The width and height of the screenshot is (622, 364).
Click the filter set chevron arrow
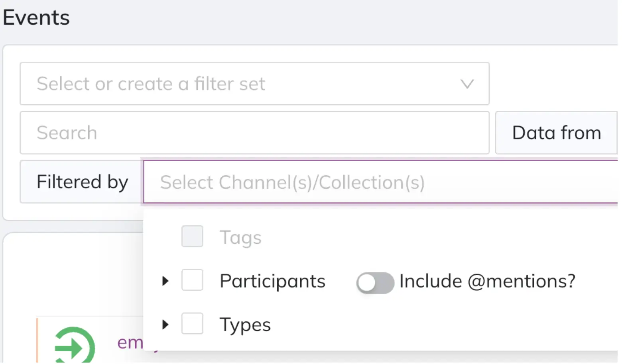coord(467,84)
